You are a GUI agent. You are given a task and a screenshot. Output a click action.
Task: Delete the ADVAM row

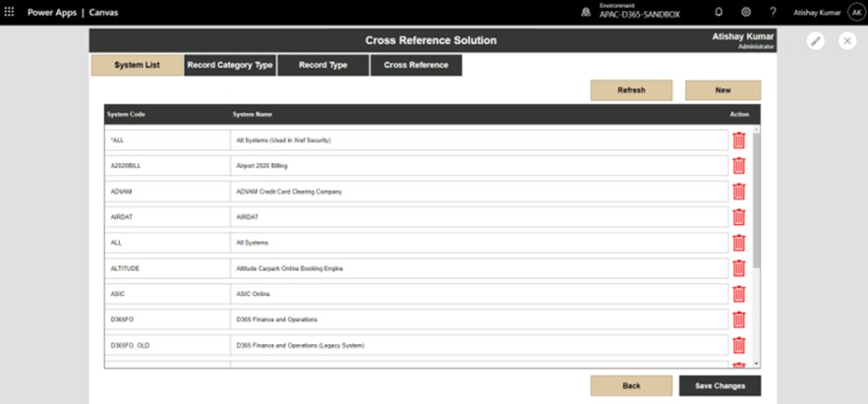[739, 192]
